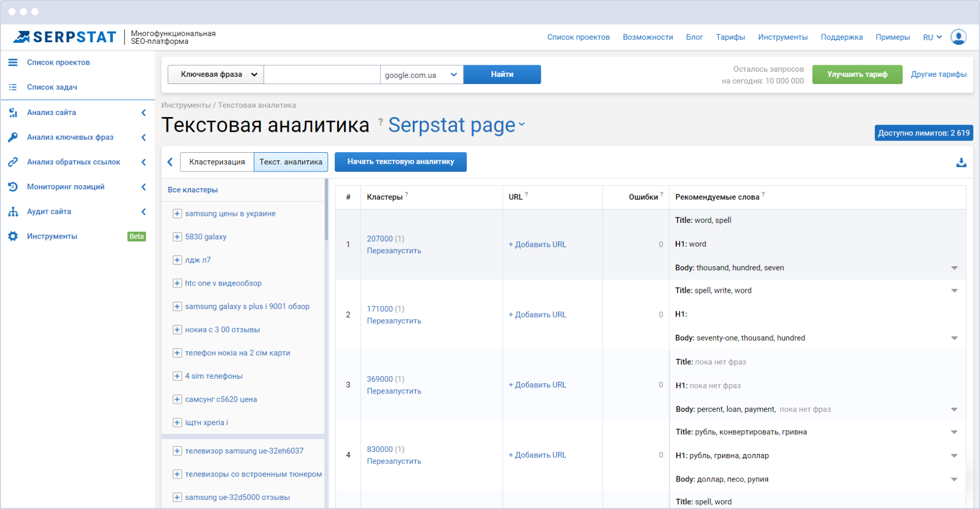Click the download export icon
Viewport: 980px width, 509px height.
click(961, 163)
